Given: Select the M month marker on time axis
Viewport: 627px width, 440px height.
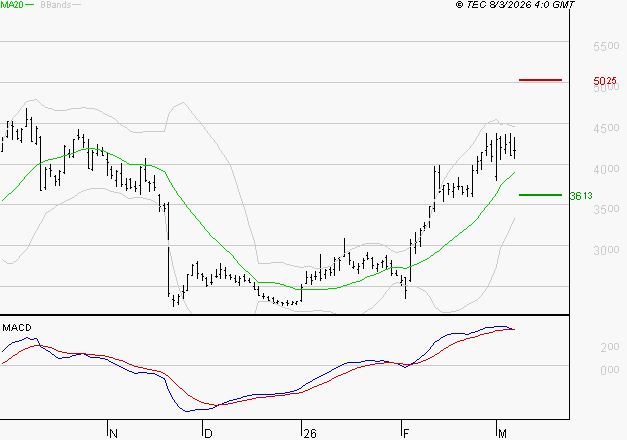Looking at the screenshot, I should pyautogui.click(x=503, y=432).
